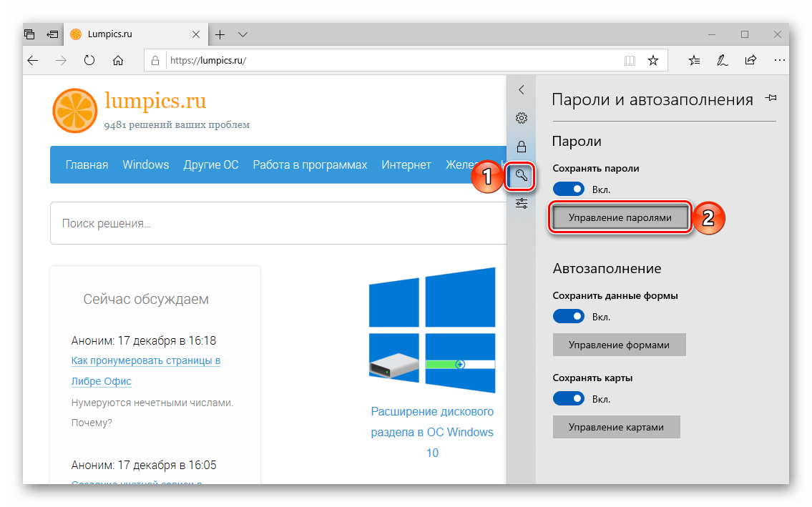The image size is (812, 507).
Task: Open the Работа в программах menu item
Action: pyautogui.click(x=310, y=164)
